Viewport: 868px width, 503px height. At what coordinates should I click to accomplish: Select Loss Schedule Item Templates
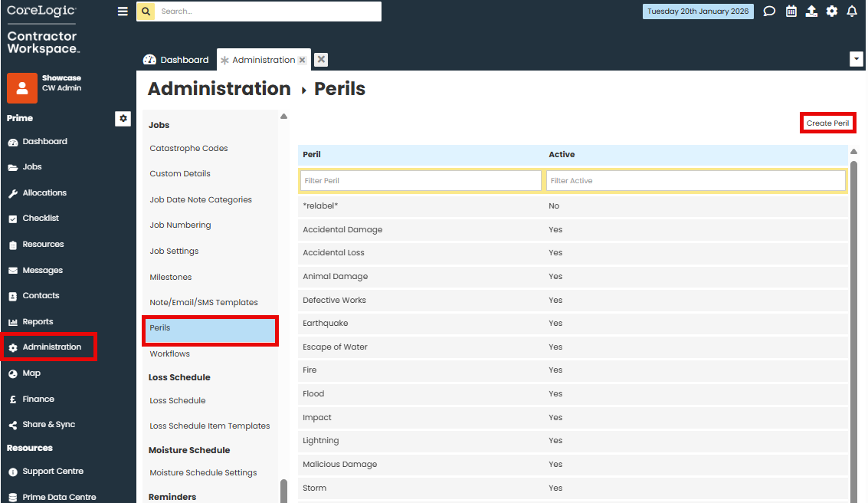click(210, 426)
